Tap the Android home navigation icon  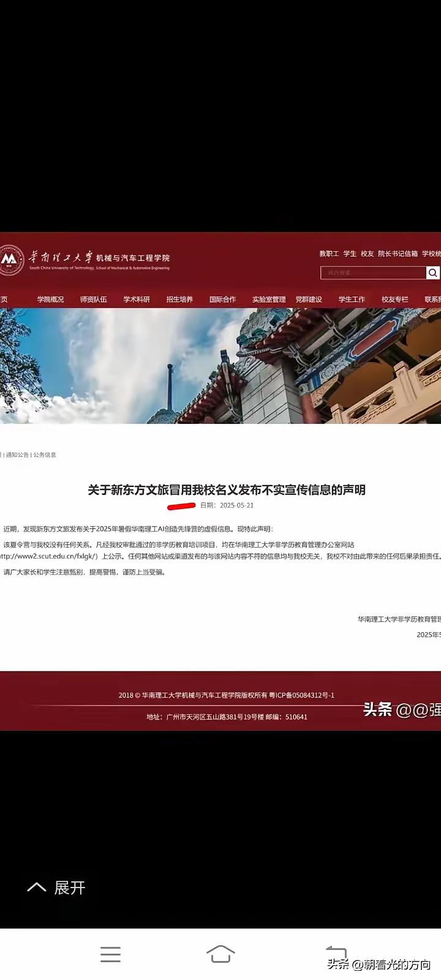click(221, 954)
